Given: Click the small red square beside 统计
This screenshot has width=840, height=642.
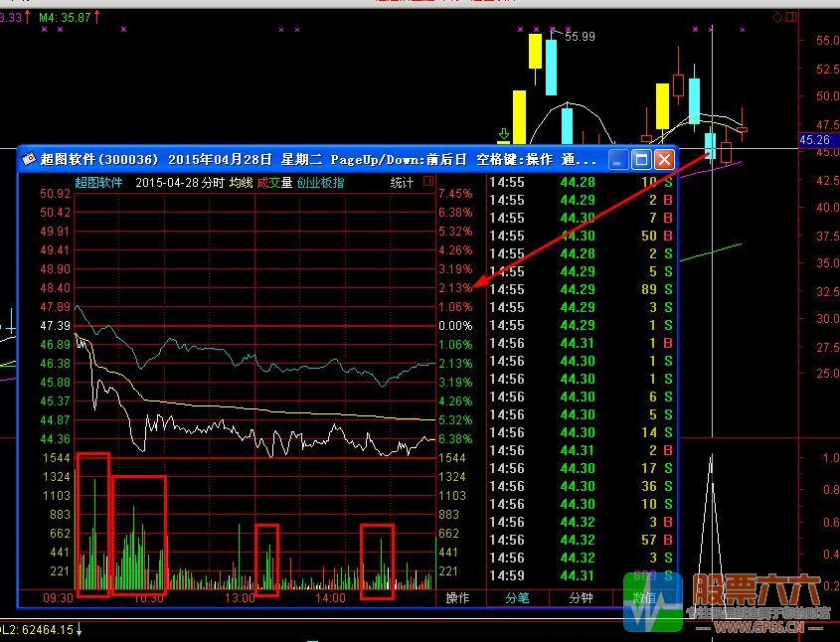Looking at the screenshot, I should [427, 181].
